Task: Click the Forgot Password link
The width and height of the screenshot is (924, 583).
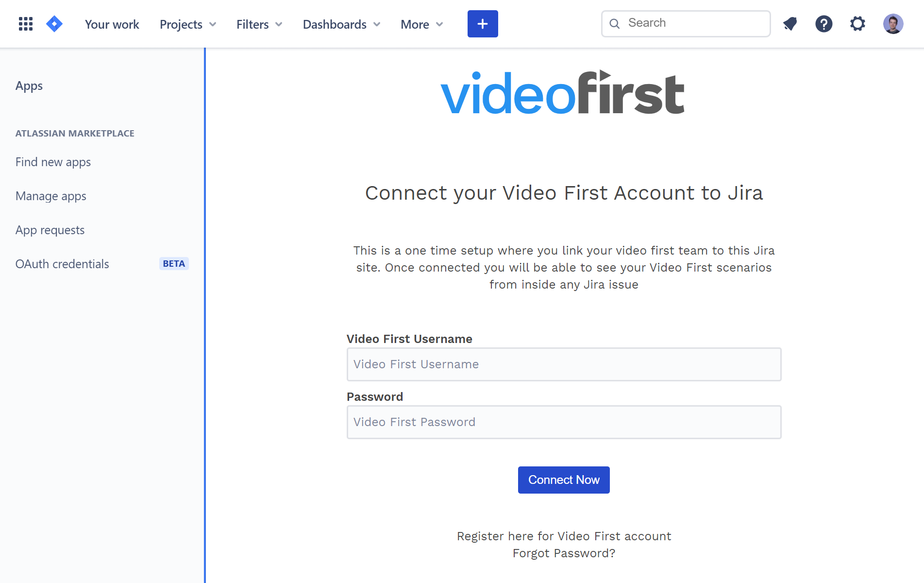Action: pos(563,553)
